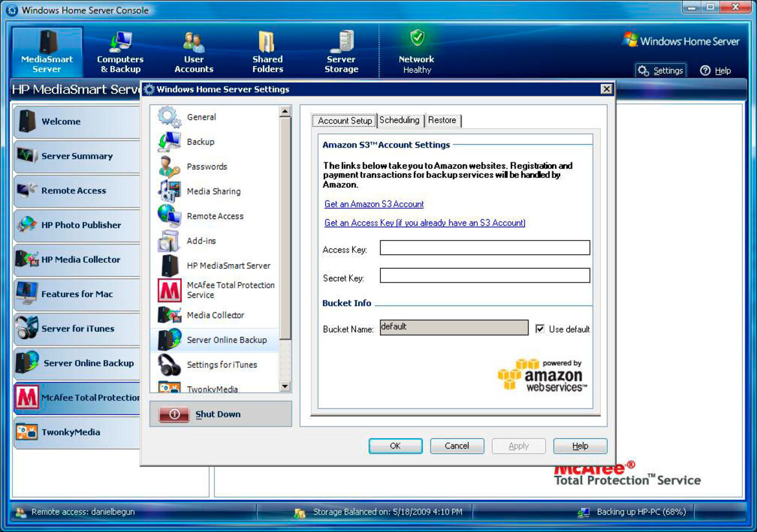Image resolution: width=757 pixels, height=532 pixels.
Task: Select HP MediaSmart Server settings entry
Action: pyautogui.click(x=215, y=265)
